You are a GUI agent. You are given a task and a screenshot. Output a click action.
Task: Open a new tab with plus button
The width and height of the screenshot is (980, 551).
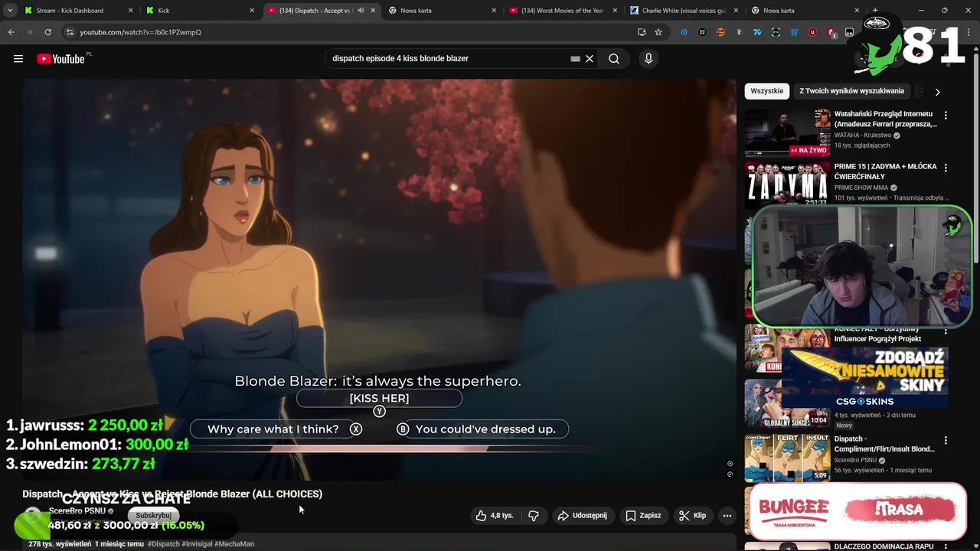pos(875,11)
